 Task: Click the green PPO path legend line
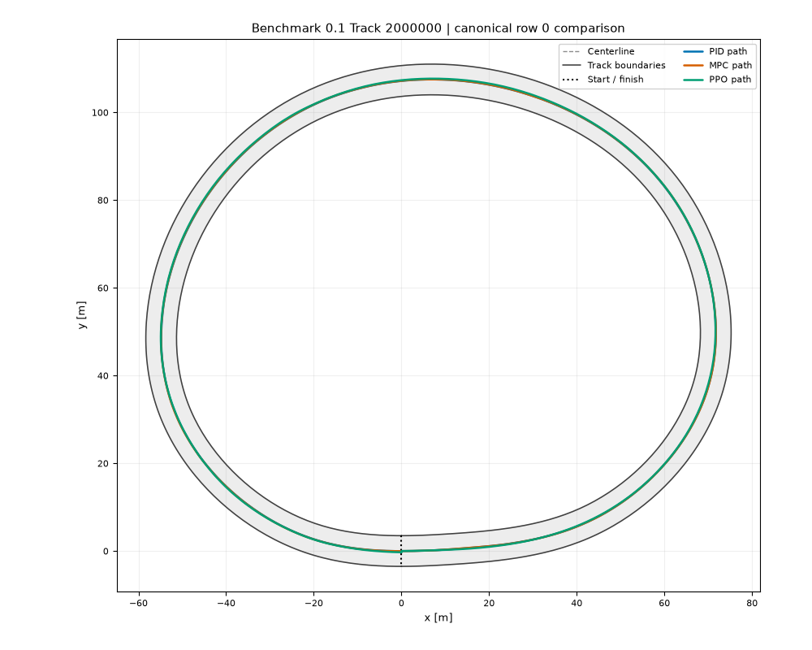693,80
